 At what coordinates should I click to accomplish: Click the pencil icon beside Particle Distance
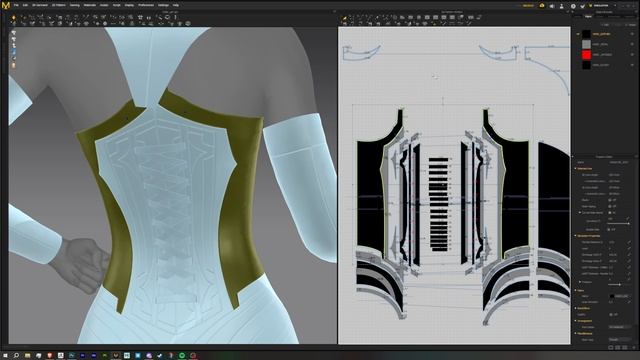pyautogui.click(x=629, y=242)
